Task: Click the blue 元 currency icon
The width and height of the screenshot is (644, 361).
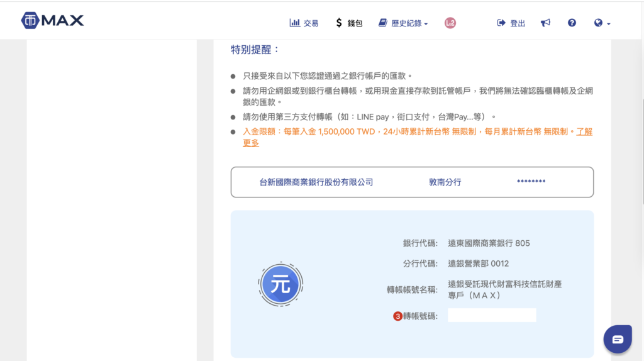Action: (x=280, y=285)
